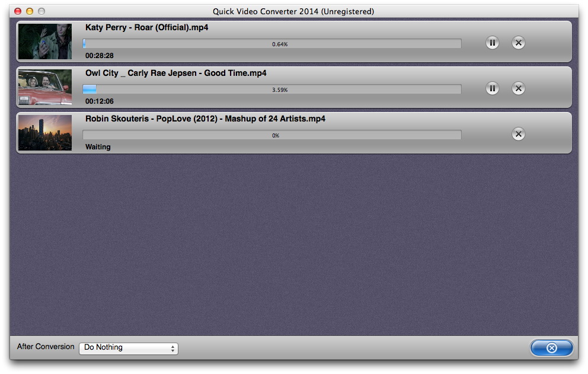The height and width of the screenshot is (374, 588).
Task: Close the Quick Video Converter window
Action: click(18, 11)
